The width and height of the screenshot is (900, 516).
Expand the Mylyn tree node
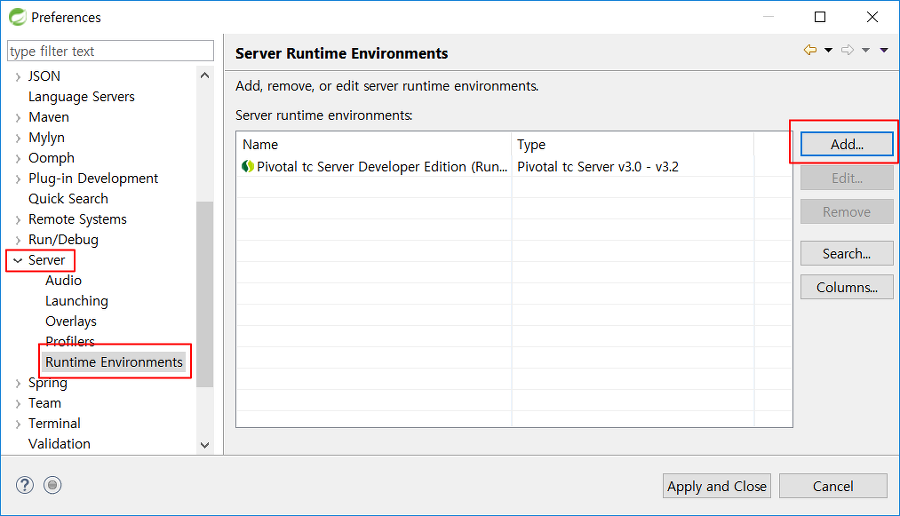pos(18,138)
